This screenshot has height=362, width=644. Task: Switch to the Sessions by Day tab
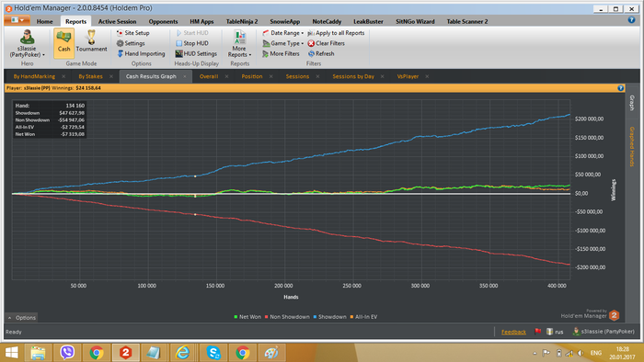click(353, 76)
